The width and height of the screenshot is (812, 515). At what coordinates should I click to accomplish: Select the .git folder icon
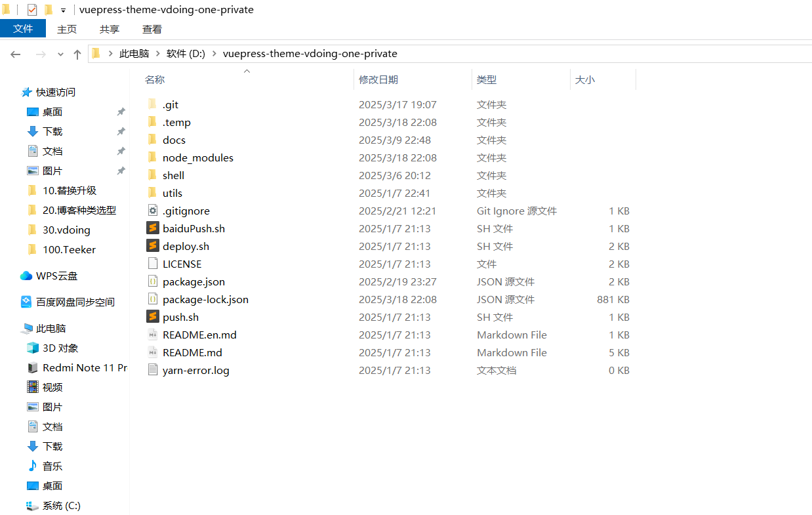point(152,104)
